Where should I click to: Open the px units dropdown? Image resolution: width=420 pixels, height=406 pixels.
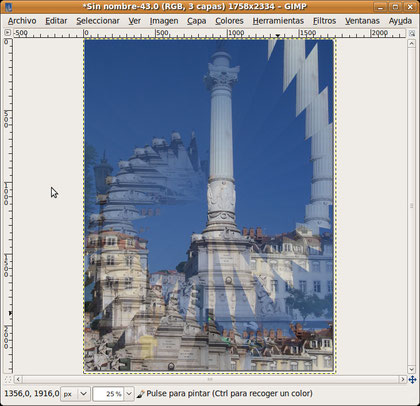pos(76,394)
